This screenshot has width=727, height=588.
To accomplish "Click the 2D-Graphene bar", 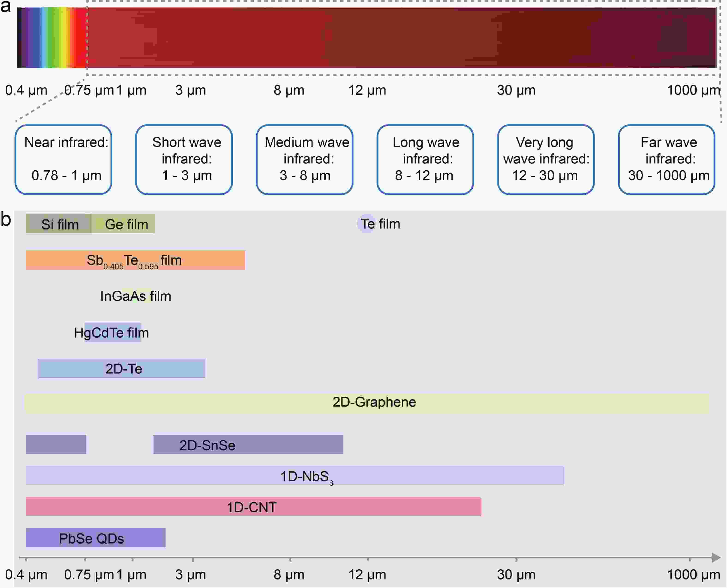I will tap(367, 403).
